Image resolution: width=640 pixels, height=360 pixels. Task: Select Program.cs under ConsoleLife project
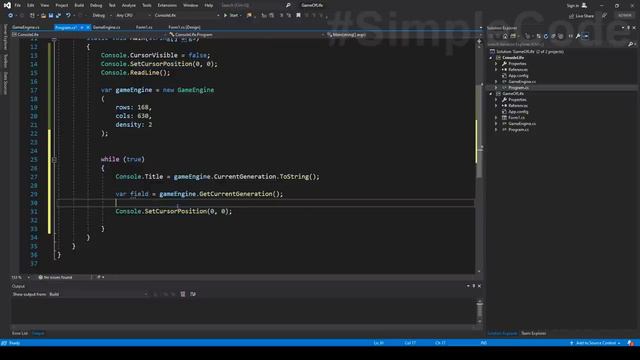click(x=518, y=88)
